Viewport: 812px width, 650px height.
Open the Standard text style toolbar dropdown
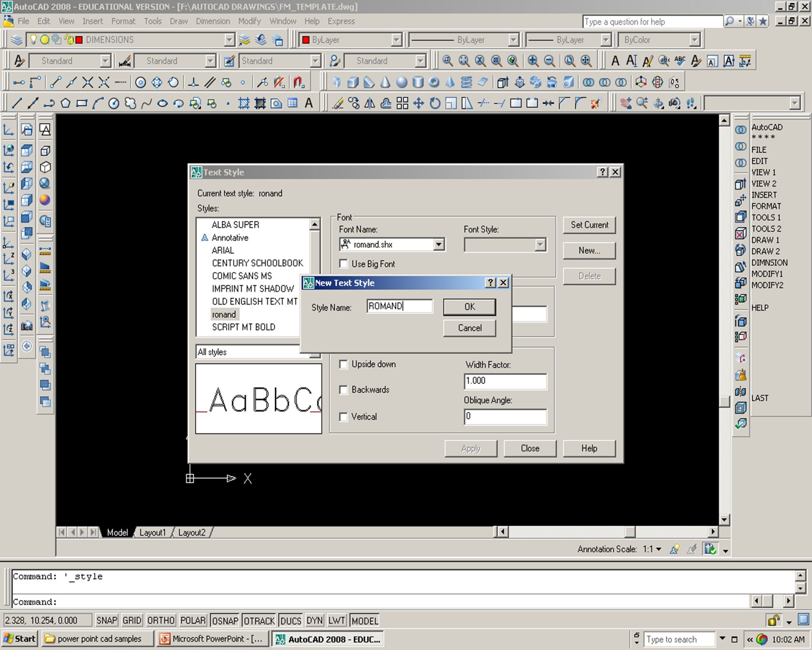point(105,61)
